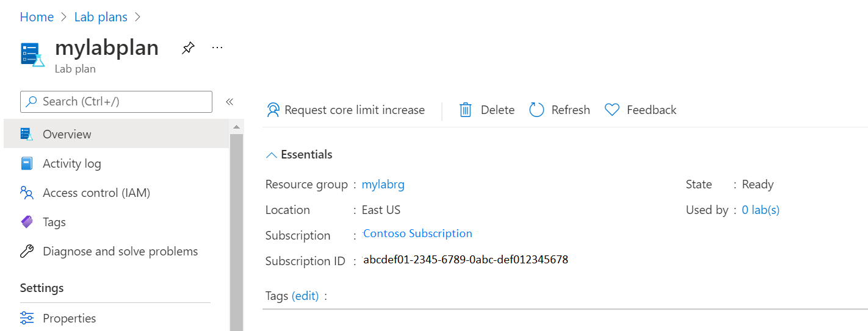Screen dimensions: 868x331
Task: Click the Tags icon in sidebar
Action: click(x=27, y=222)
